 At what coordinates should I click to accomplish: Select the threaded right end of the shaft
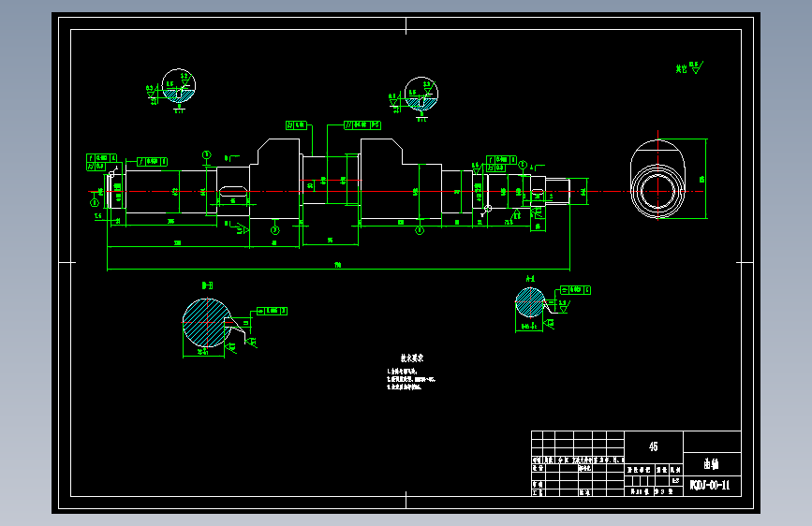558,191
